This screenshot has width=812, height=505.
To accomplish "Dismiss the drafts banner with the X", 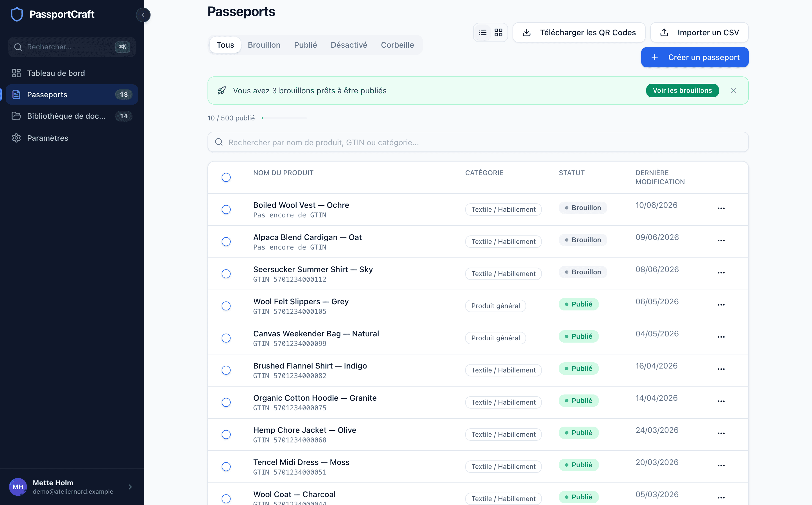I will pos(734,91).
